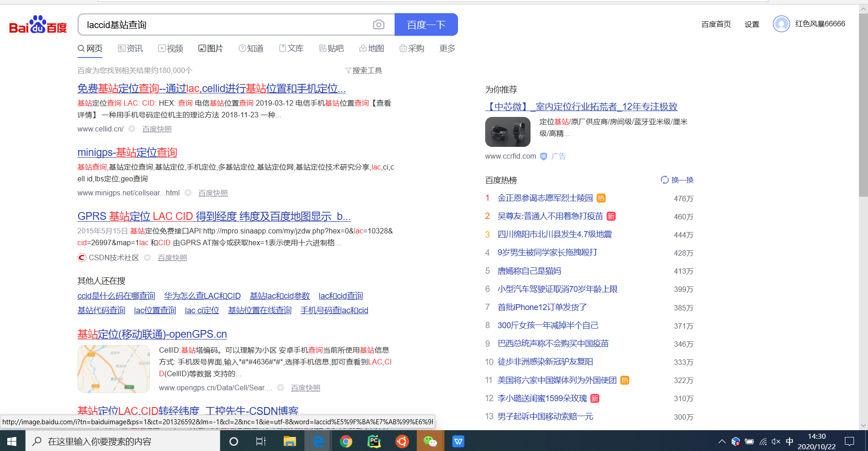Switch to the 文库 tab
Screen dimensions: 868x451
[x=291, y=48]
